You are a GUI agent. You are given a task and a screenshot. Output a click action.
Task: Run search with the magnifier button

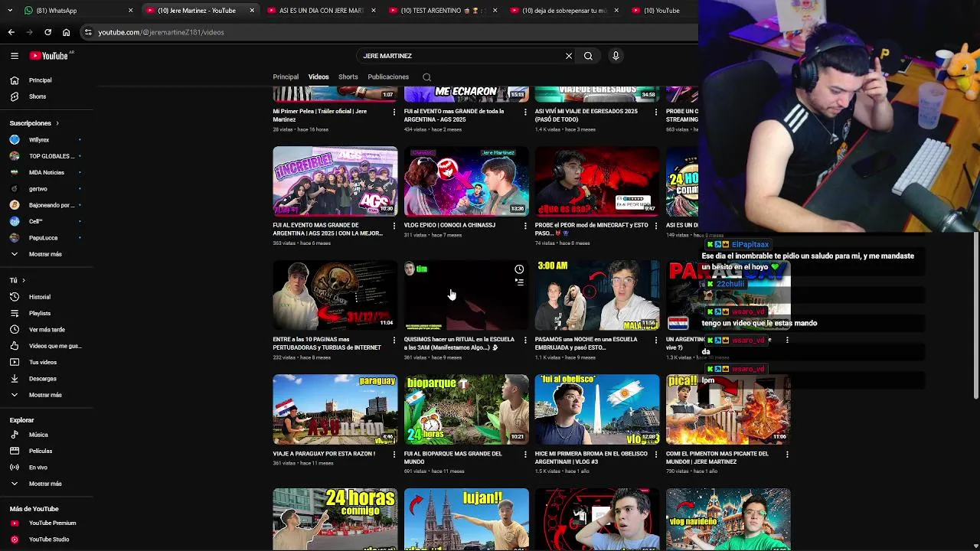coord(588,56)
